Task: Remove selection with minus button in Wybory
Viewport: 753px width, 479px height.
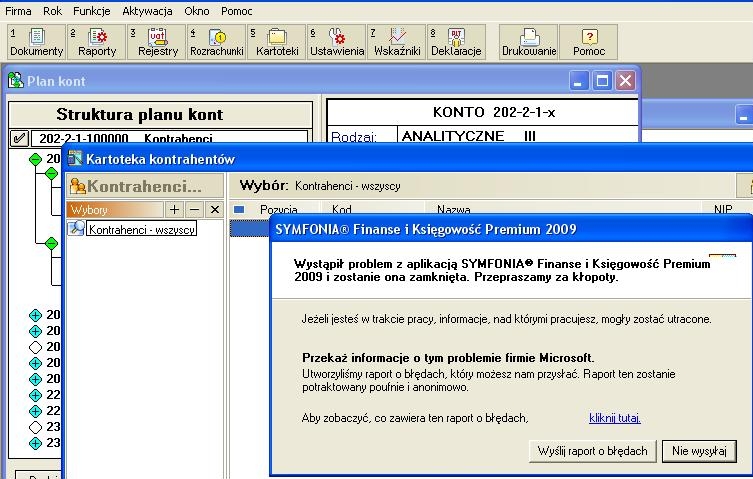Action: coord(194,209)
